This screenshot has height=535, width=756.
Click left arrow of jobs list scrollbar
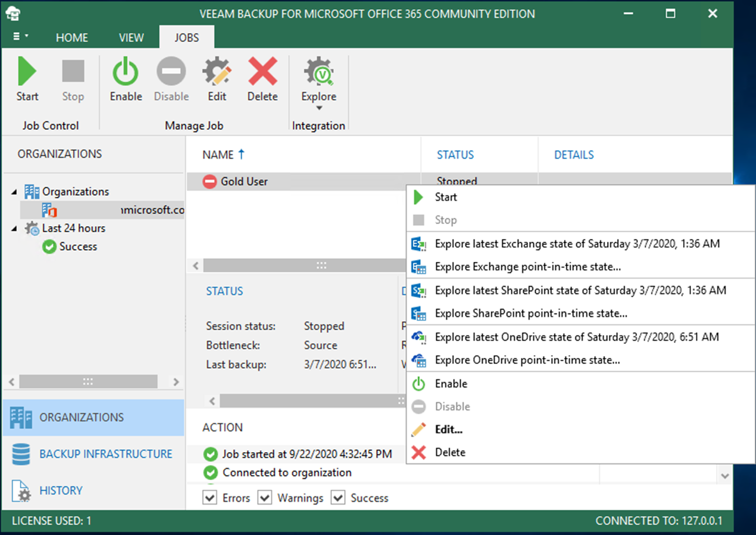click(196, 265)
